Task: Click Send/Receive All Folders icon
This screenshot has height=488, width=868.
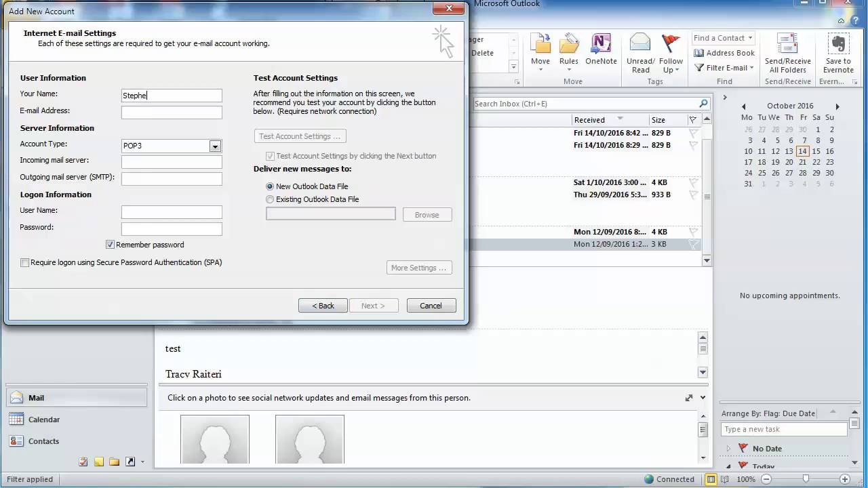Action: point(787,53)
